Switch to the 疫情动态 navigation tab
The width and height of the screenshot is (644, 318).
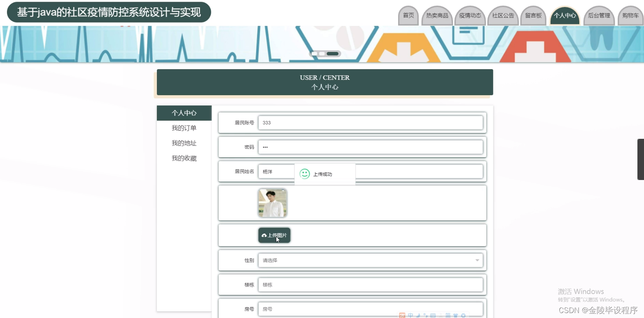pyautogui.click(x=470, y=15)
